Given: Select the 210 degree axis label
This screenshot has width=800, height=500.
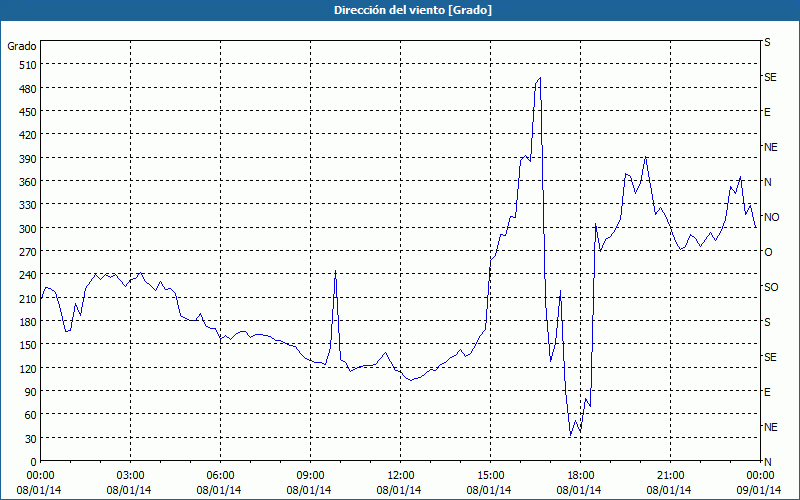Looking at the screenshot, I should [x=27, y=298].
